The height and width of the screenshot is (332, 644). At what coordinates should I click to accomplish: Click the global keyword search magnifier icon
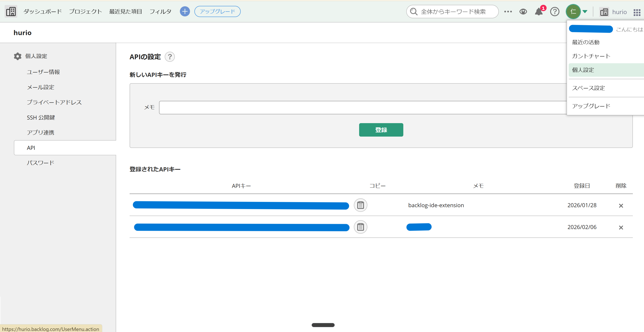[x=414, y=11]
